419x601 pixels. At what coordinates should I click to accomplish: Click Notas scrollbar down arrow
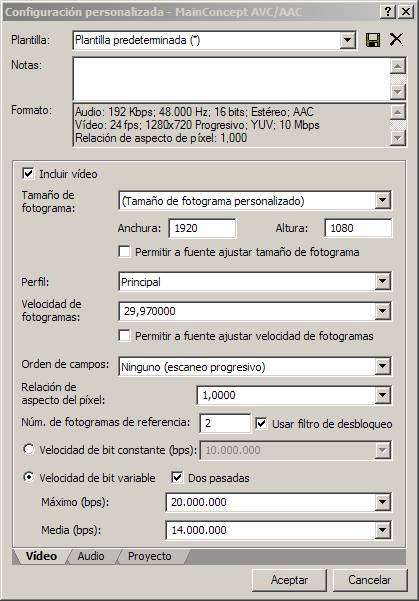pos(398,92)
